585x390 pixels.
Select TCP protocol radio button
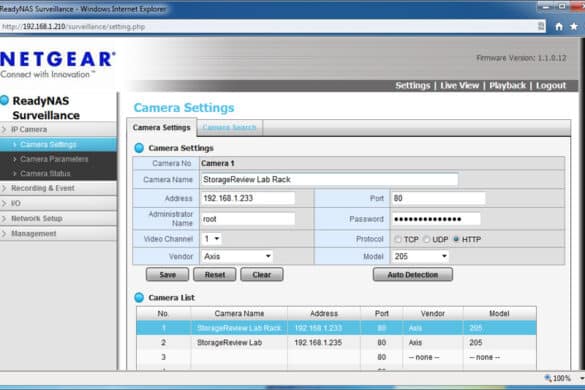pos(398,239)
